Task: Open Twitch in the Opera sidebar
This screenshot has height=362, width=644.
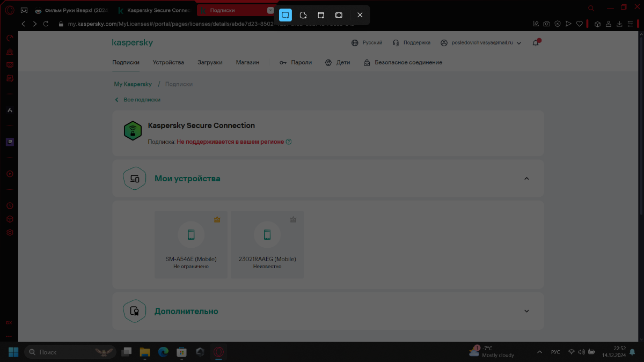Action: pos(10,142)
